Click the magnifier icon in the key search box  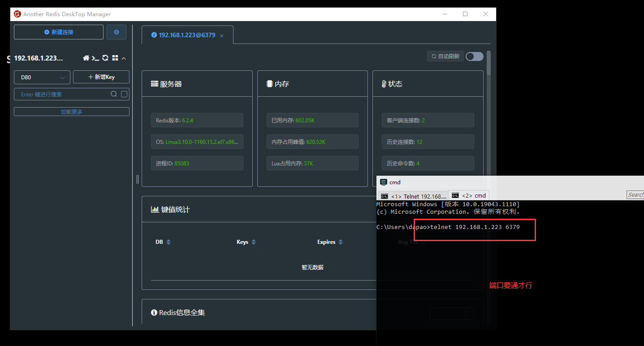coord(114,94)
